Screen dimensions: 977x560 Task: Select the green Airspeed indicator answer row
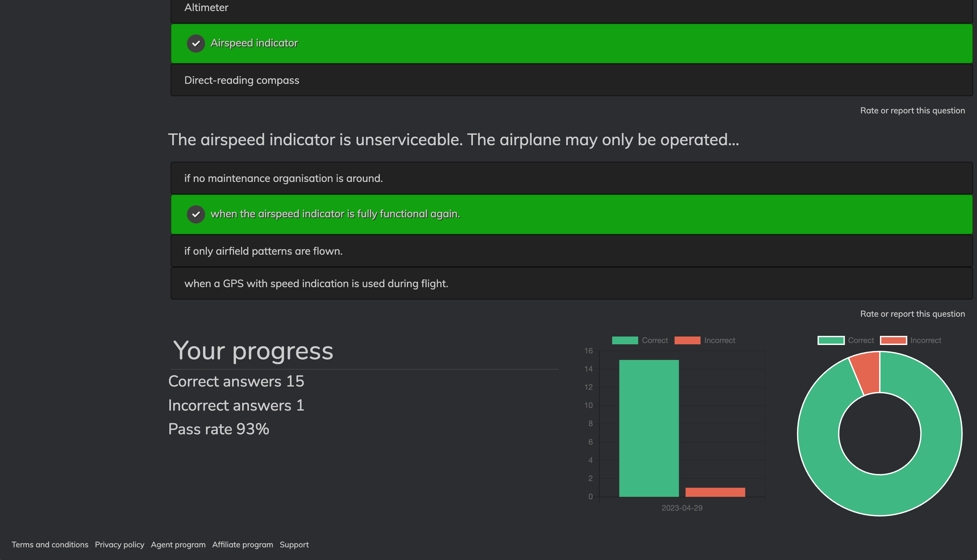pyautogui.click(x=571, y=44)
